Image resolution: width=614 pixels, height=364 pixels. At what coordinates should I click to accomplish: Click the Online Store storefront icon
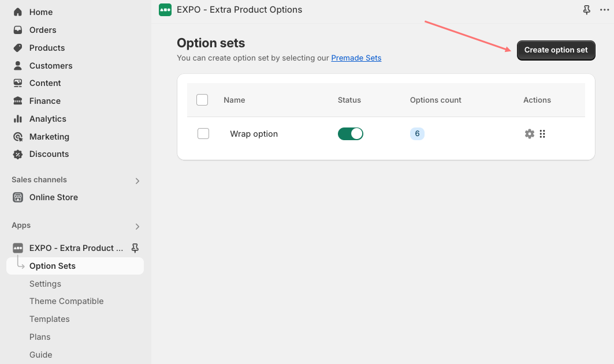tap(18, 197)
